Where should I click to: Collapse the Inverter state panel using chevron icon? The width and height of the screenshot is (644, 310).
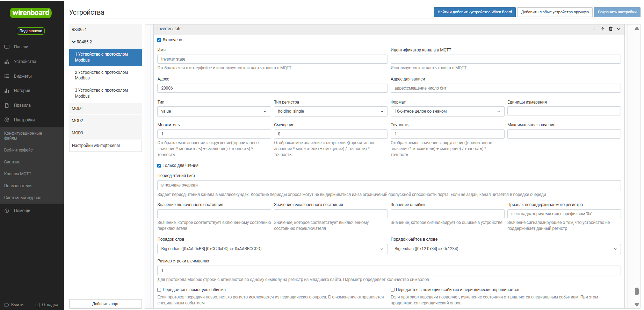tap(619, 29)
